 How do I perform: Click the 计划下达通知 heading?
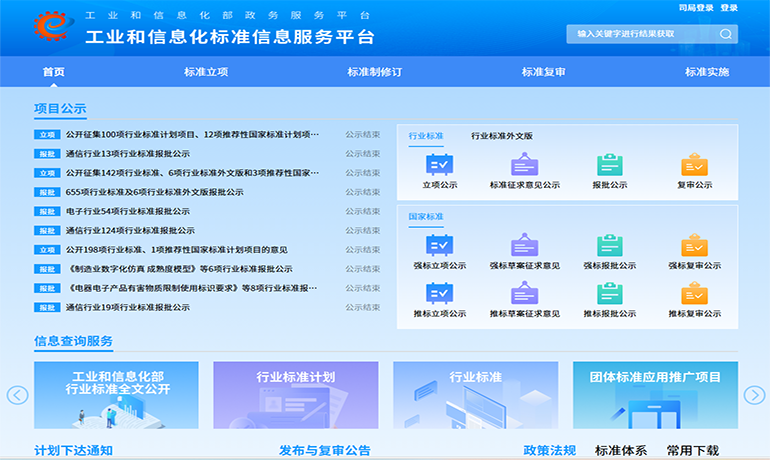coord(73,450)
